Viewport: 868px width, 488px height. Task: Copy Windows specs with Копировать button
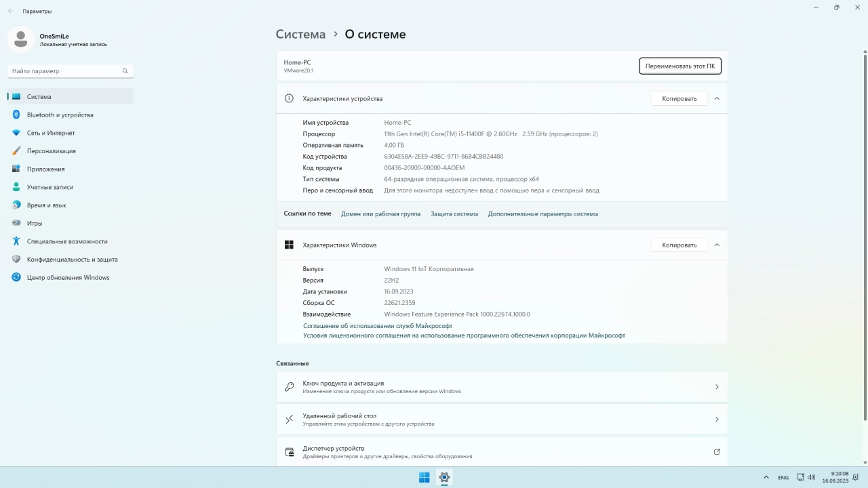click(x=679, y=245)
